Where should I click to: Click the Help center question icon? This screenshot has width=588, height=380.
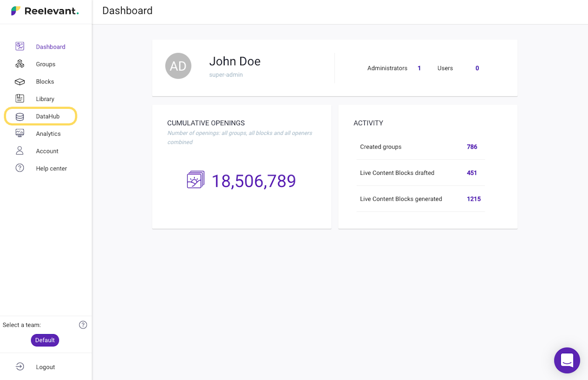pyautogui.click(x=20, y=168)
